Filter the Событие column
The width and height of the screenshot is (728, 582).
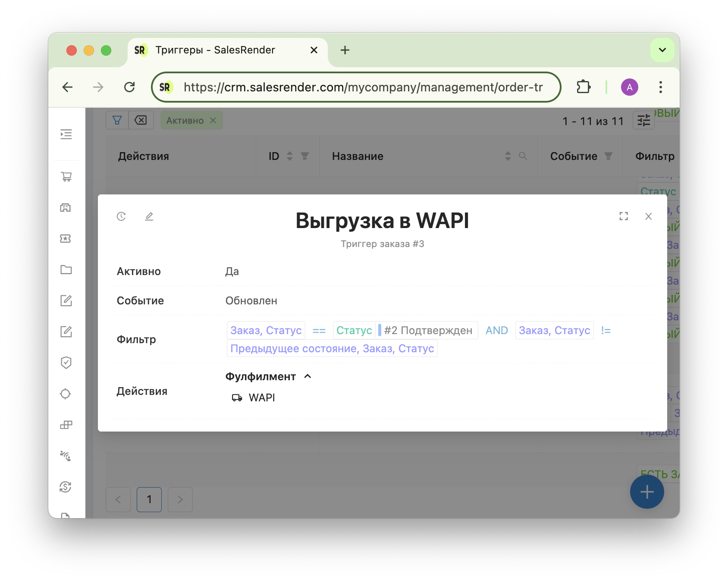[609, 156]
